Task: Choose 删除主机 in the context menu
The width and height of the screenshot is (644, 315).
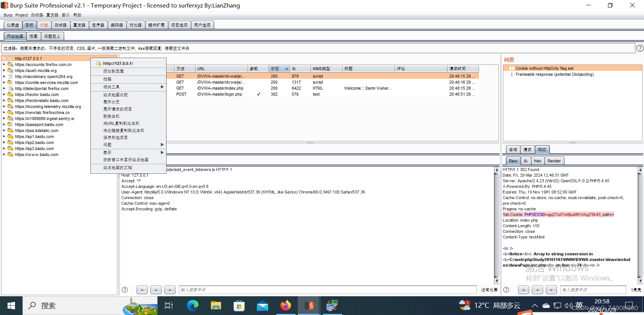Action: coord(128,116)
